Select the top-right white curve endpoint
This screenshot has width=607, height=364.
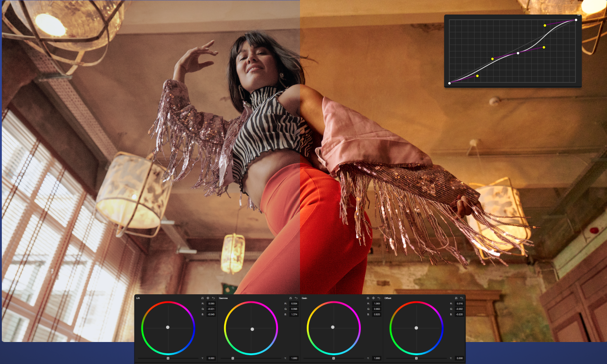[576, 20]
